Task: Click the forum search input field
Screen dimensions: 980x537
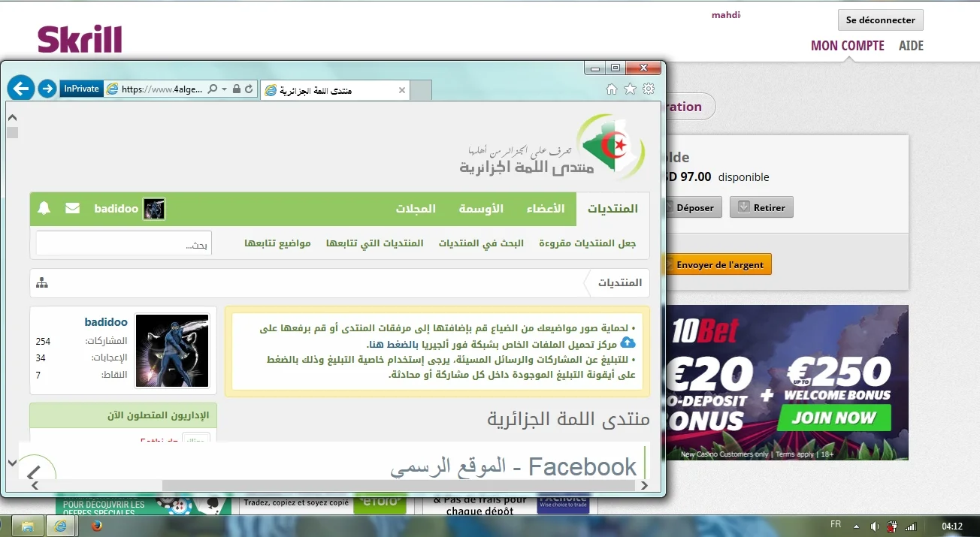Action: 124,244
